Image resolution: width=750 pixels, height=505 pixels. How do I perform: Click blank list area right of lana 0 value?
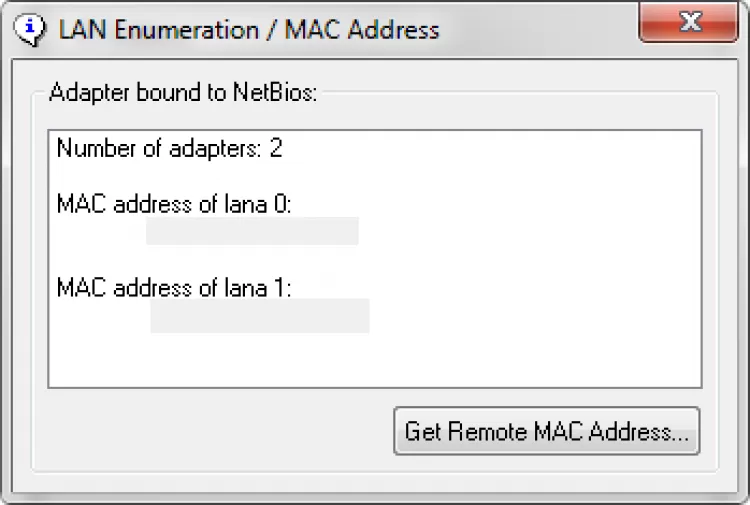520,231
